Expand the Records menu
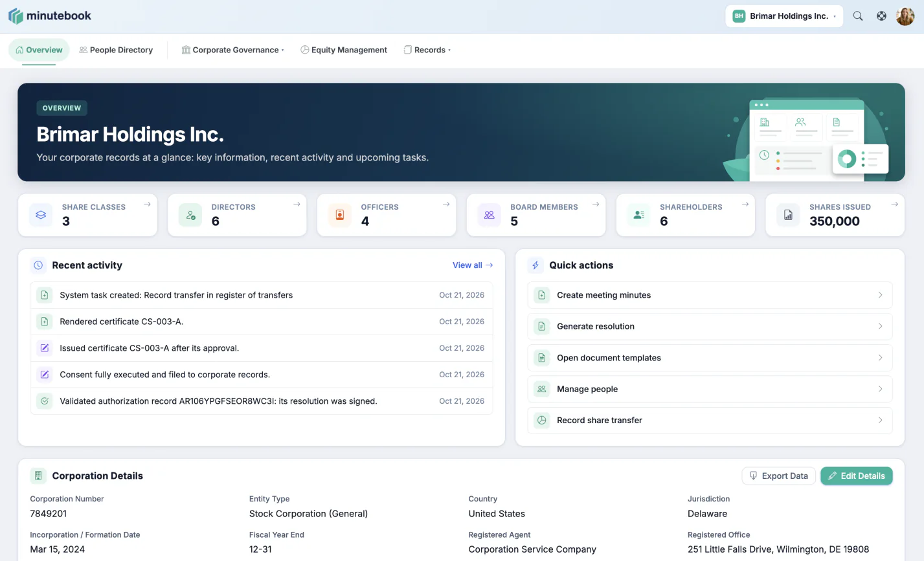 click(427, 50)
